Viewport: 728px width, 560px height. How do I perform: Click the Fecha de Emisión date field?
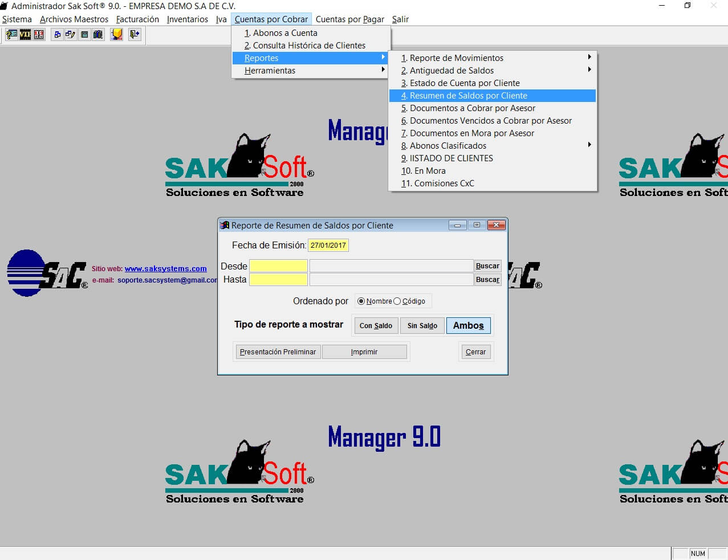tap(328, 246)
